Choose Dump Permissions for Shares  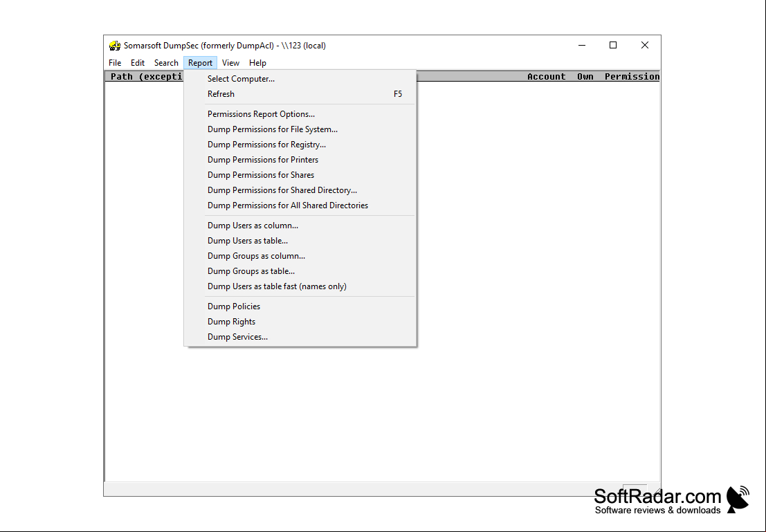pyautogui.click(x=300, y=174)
